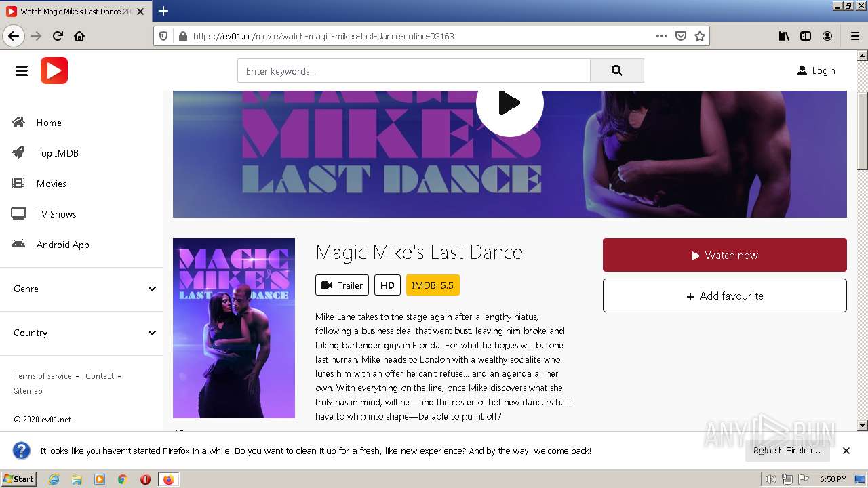Toggle the Firefox sidebar view
868x488 pixels.
click(806, 36)
